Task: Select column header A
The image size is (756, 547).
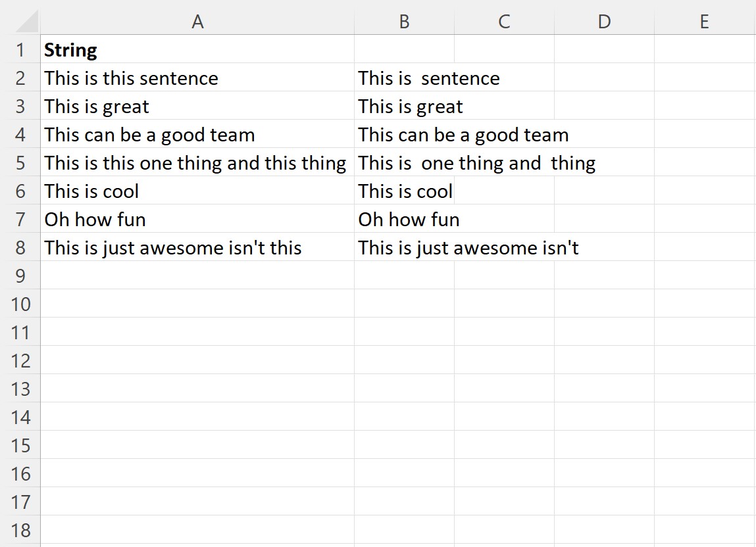Action: pos(196,22)
